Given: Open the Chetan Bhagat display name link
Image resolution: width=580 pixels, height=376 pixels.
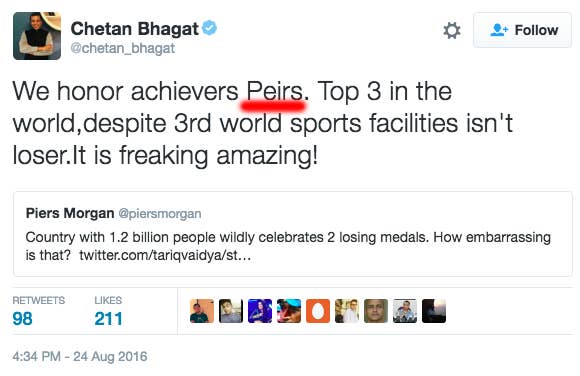Looking at the screenshot, I should click(x=134, y=29).
